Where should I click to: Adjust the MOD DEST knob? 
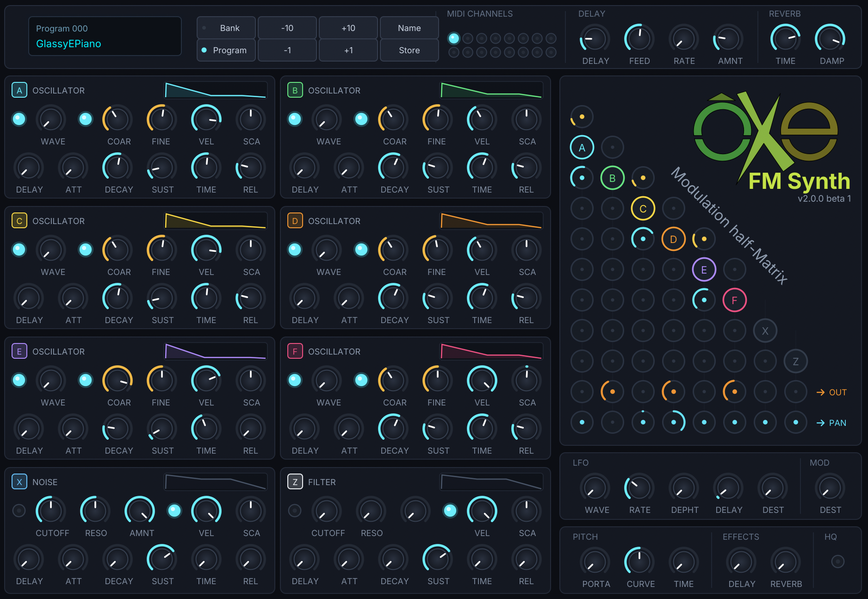[x=830, y=488]
